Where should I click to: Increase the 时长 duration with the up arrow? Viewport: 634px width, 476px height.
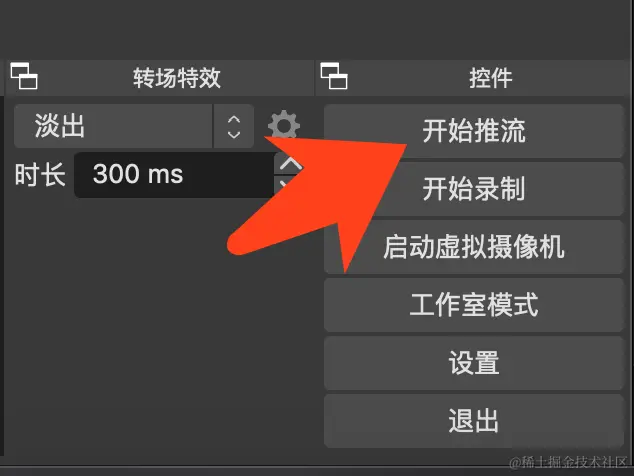tap(290, 163)
